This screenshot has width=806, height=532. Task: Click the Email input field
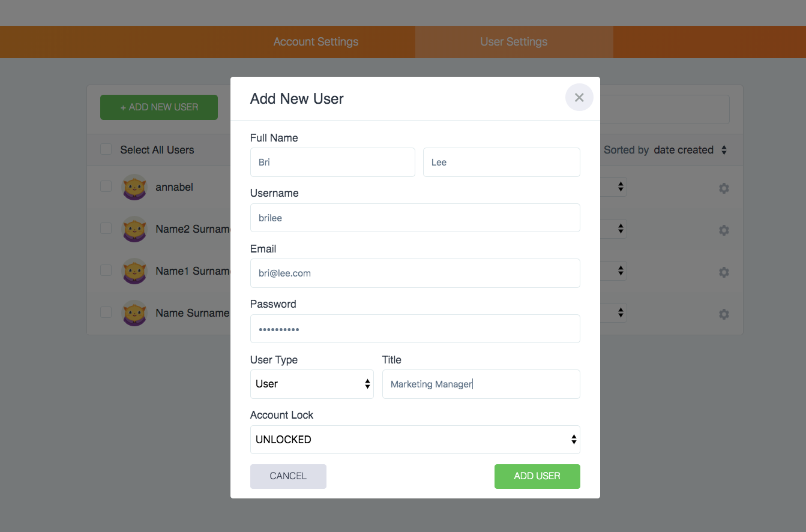(x=415, y=273)
